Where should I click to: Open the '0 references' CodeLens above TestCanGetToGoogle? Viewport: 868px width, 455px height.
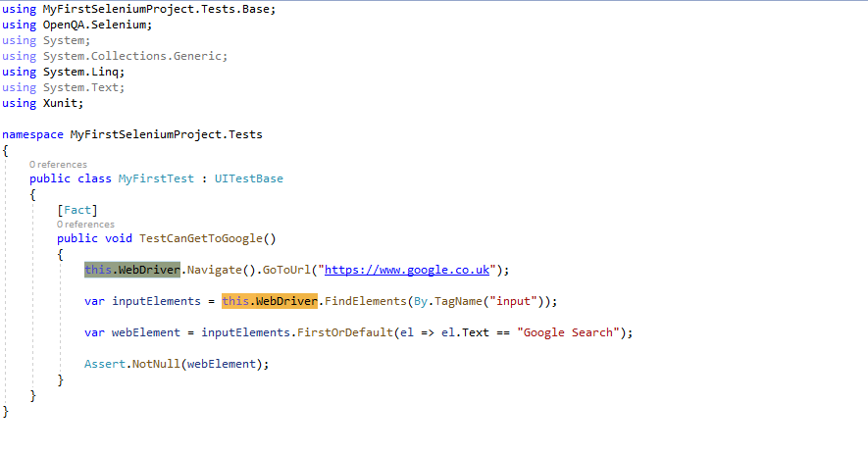click(85, 225)
